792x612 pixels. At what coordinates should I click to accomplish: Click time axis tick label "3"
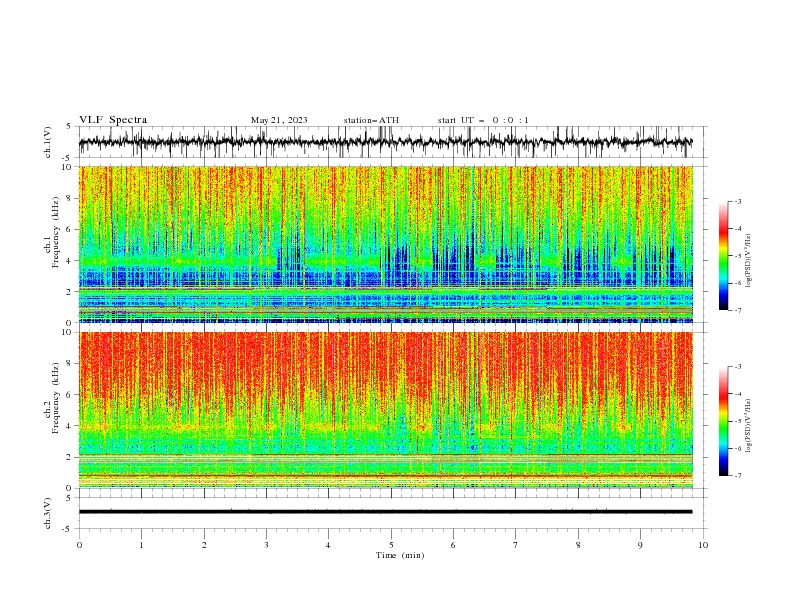pos(266,545)
